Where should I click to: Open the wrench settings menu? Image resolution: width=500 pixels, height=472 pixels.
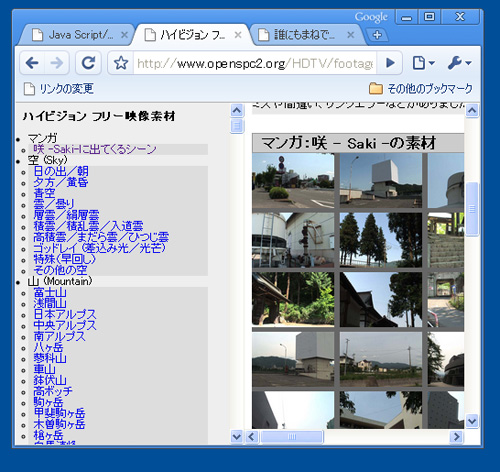coord(459,63)
